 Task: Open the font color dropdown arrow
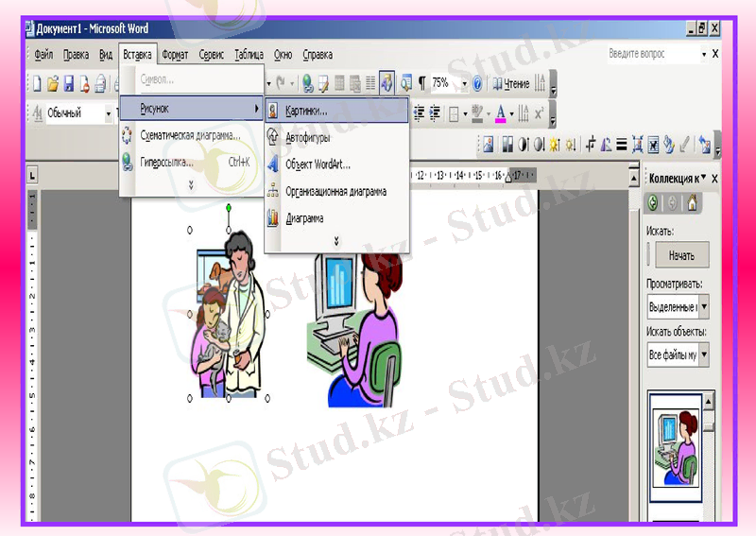(511, 113)
